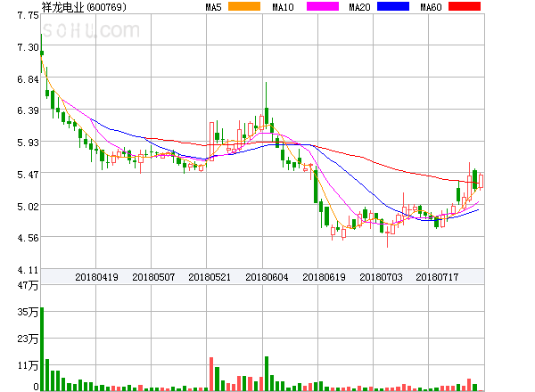Select the stock title 祥龙电业(600769)
This screenshot has width=535, height=392.
pos(84,7)
